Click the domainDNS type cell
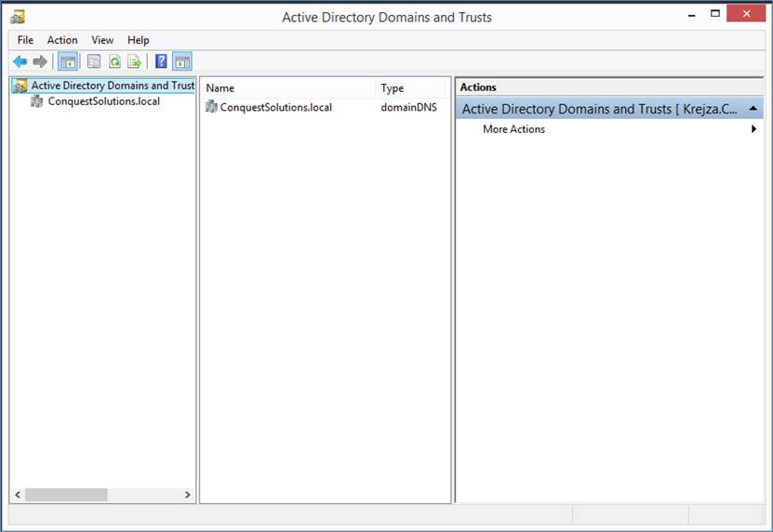Screen dimensions: 773x532 click(x=408, y=107)
